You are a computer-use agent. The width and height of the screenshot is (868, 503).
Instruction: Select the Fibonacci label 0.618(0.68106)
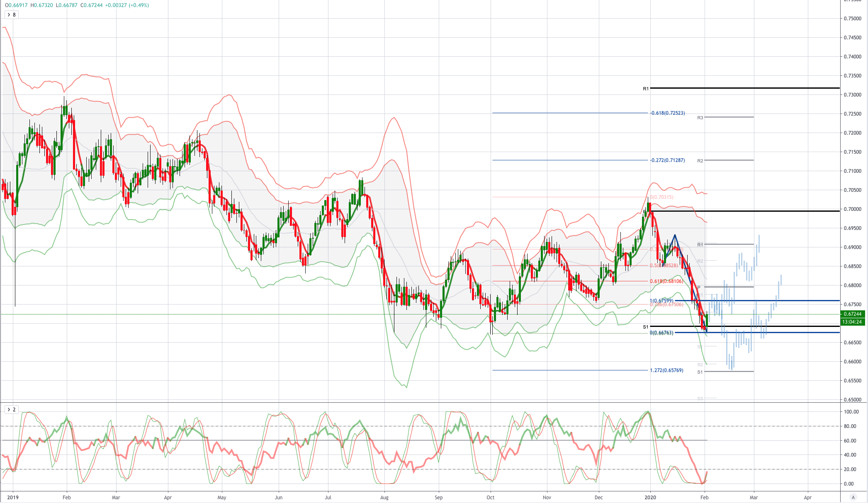click(666, 281)
